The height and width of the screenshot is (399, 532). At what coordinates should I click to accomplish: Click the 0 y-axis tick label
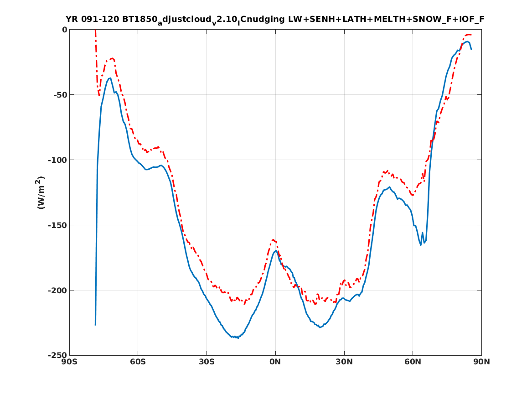(64, 30)
